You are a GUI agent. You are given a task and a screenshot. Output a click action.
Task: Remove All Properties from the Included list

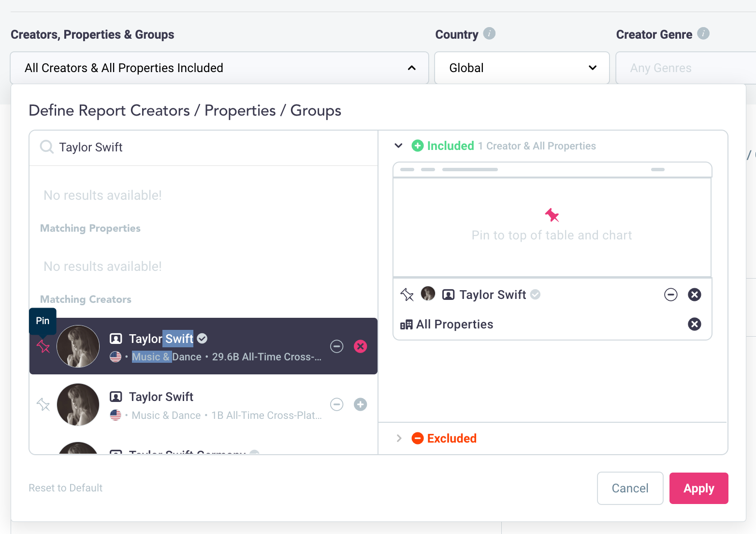point(694,324)
